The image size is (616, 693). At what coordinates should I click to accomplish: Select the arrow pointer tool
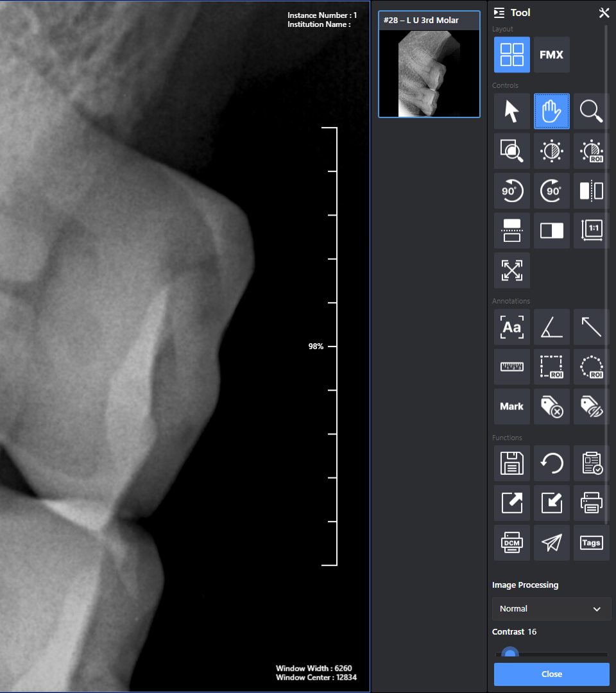[x=511, y=111]
